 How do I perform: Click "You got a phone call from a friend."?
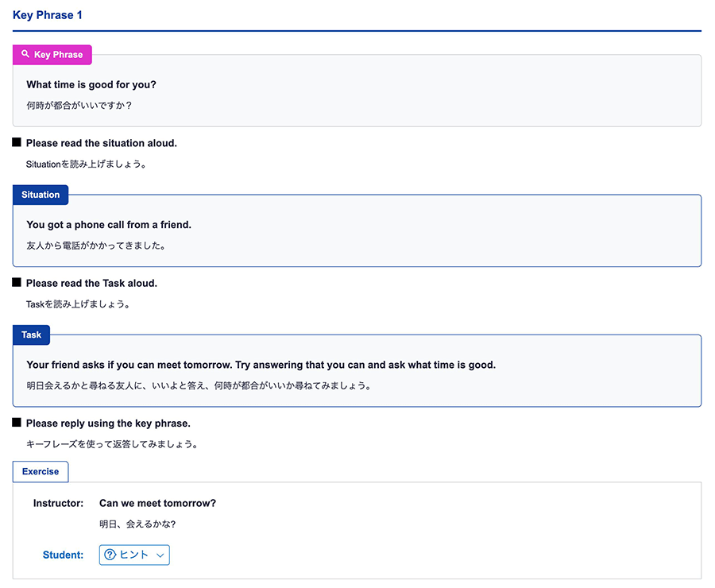pos(109,224)
